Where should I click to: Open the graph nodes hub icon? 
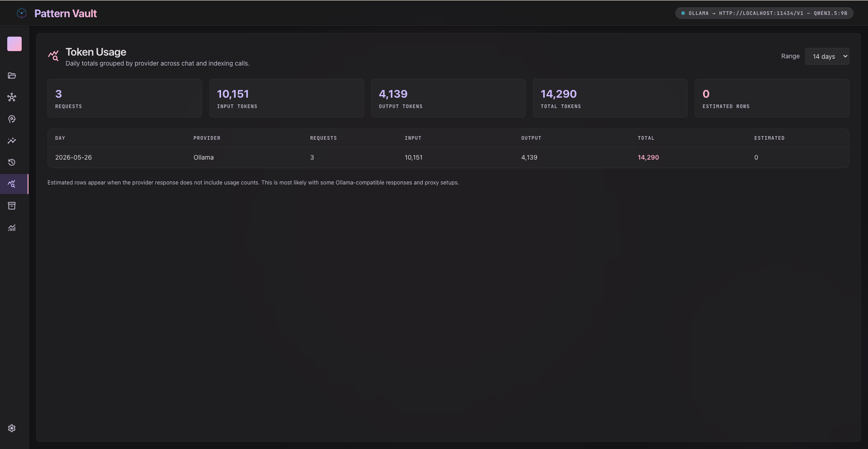tap(12, 97)
